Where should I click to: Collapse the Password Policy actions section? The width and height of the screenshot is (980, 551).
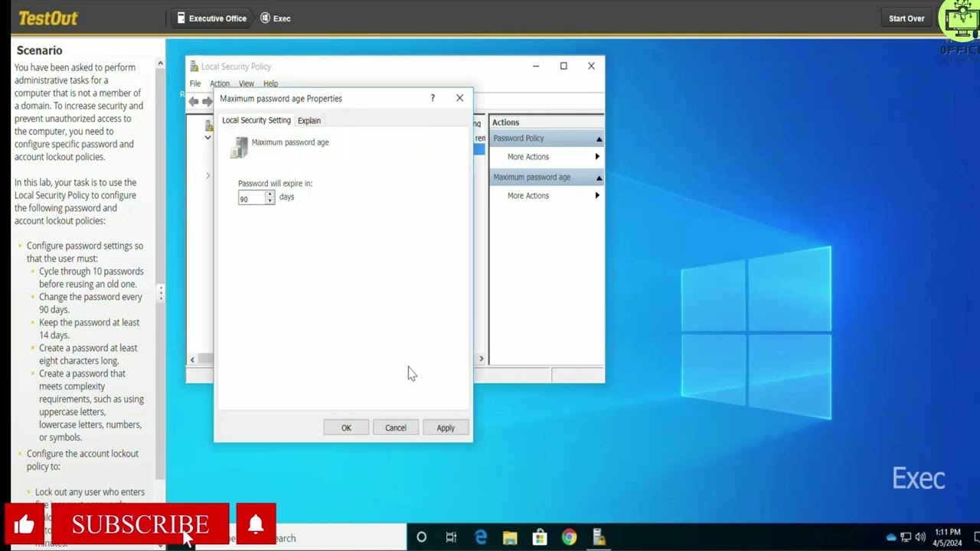click(x=599, y=139)
